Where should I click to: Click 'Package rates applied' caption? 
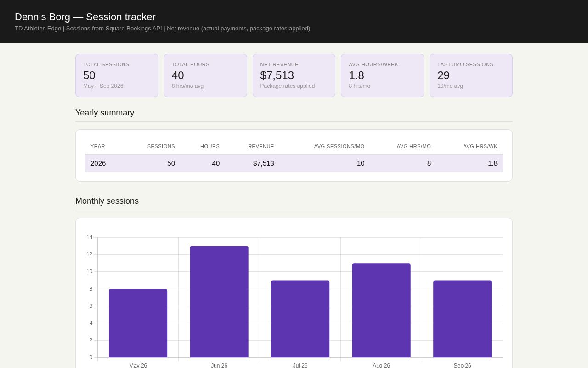pyautogui.click(x=288, y=86)
